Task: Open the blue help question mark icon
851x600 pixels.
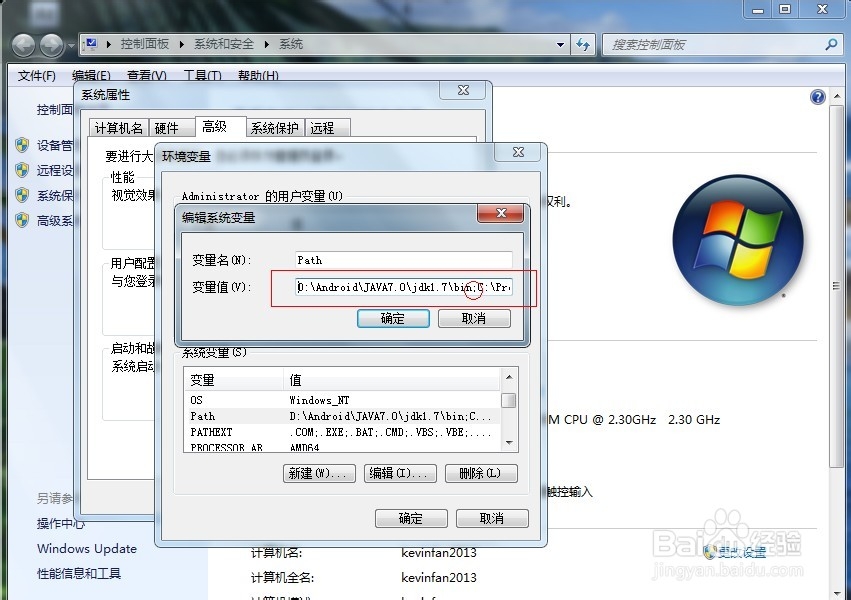Action: click(x=817, y=97)
